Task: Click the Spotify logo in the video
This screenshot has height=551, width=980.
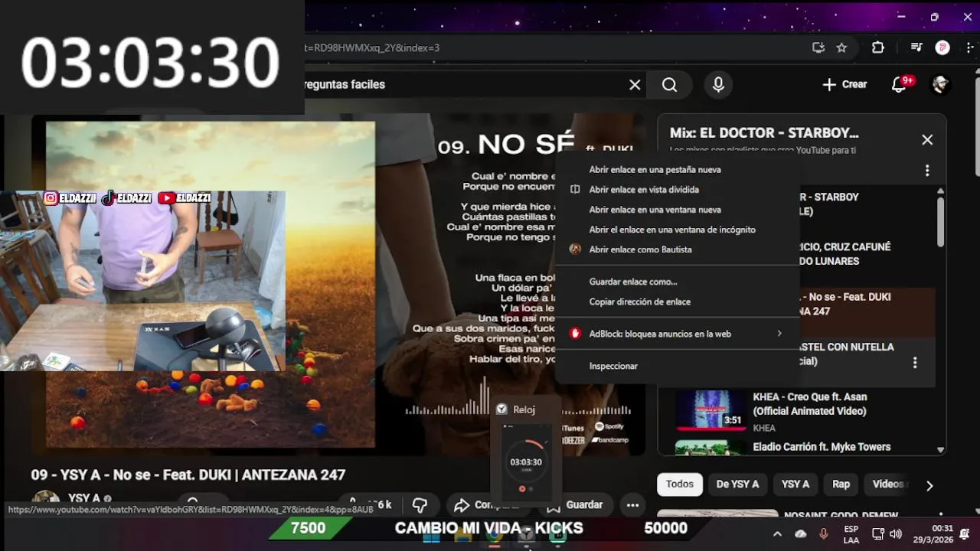Action: [609, 427]
